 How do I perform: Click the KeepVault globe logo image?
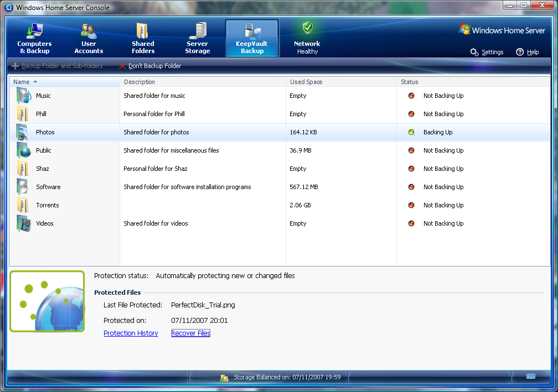pyautogui.click(x=47, y=301)
